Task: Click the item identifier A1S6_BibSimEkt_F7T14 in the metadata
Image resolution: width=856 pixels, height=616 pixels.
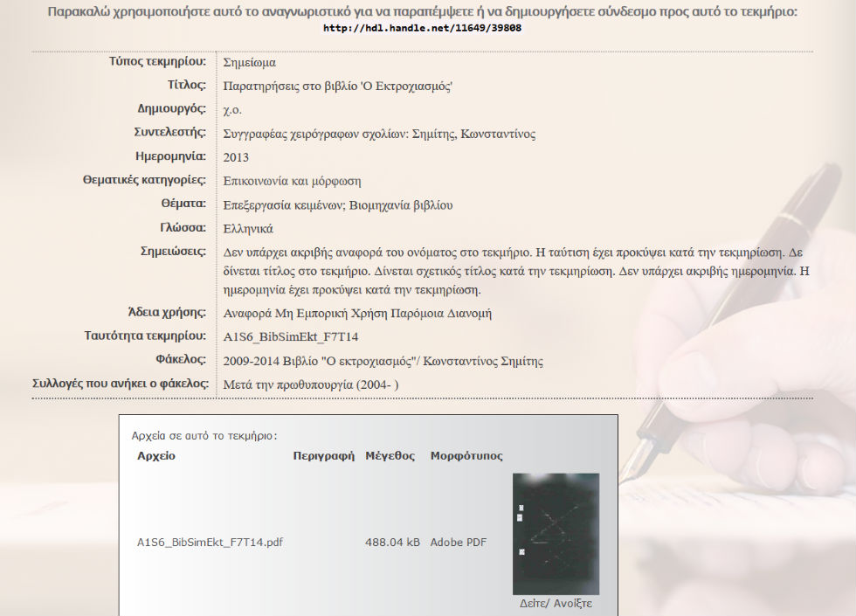Action: tap(290, 337)
